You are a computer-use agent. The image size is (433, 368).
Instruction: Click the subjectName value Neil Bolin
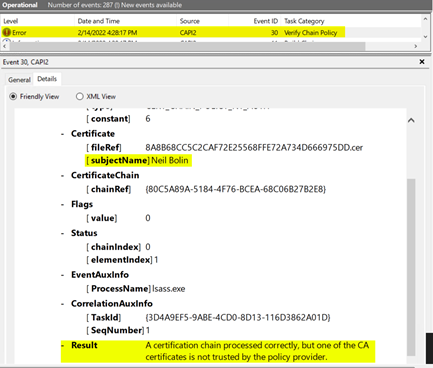(170, 160)
